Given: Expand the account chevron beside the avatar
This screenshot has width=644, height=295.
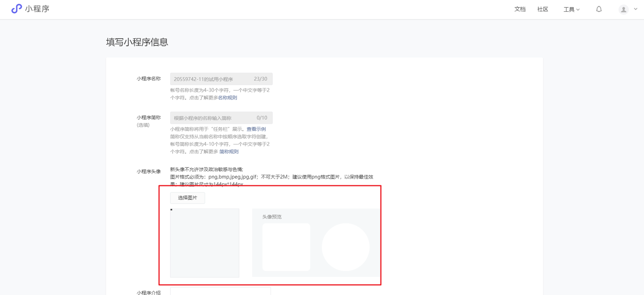Looking at the screenshot, I should pos(635,9).
